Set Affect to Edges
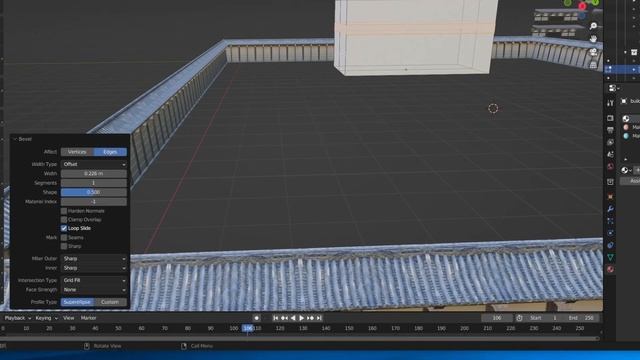This screenshot has width=640, height=360. click(x=110, y=152)
